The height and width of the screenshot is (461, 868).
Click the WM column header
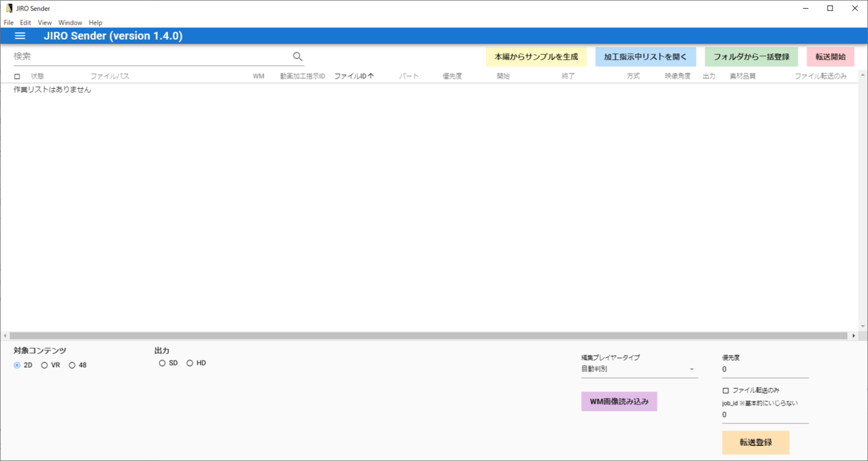(x=258, y=76)
